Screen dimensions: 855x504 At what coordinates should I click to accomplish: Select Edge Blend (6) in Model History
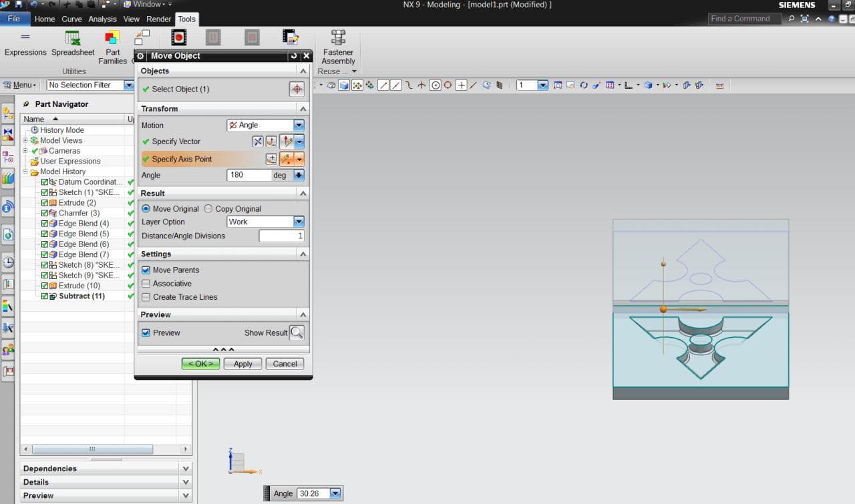click(83, 244)
